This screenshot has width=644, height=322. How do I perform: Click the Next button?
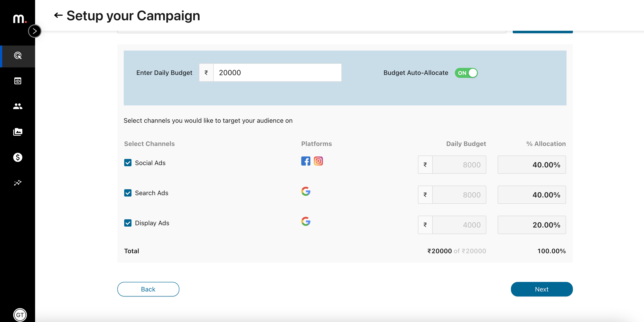(541, 289)
